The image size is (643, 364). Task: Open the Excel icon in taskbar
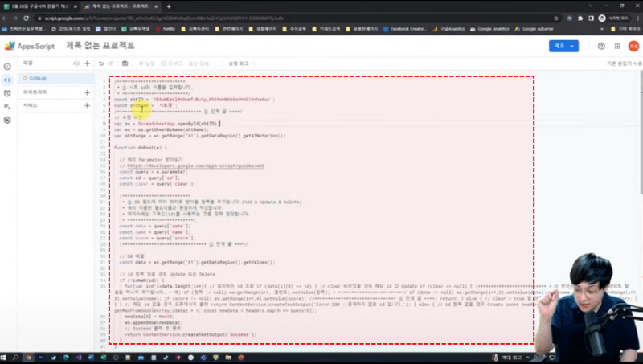tap(104, 358)
